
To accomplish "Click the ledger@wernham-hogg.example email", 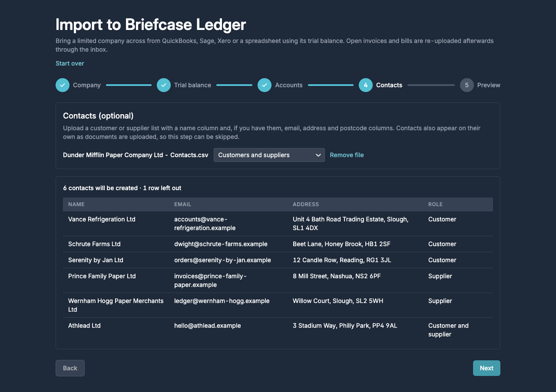I will point(222,301).
